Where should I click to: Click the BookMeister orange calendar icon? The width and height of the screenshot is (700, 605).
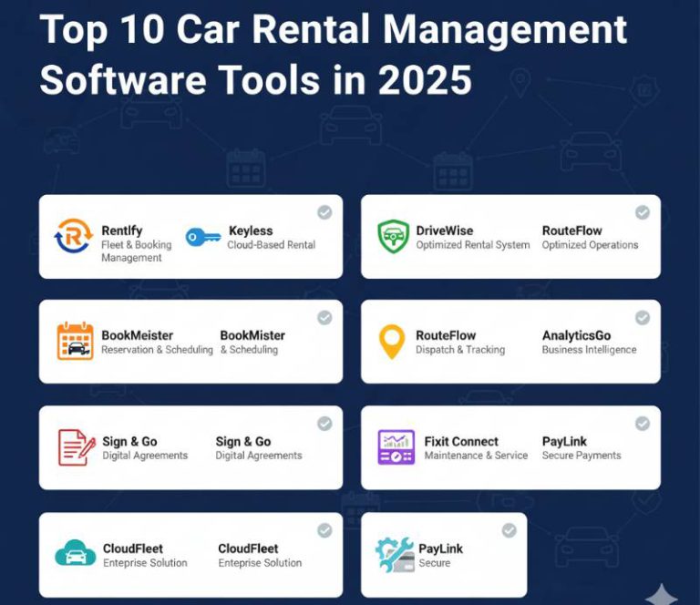[x=75, y=342]
